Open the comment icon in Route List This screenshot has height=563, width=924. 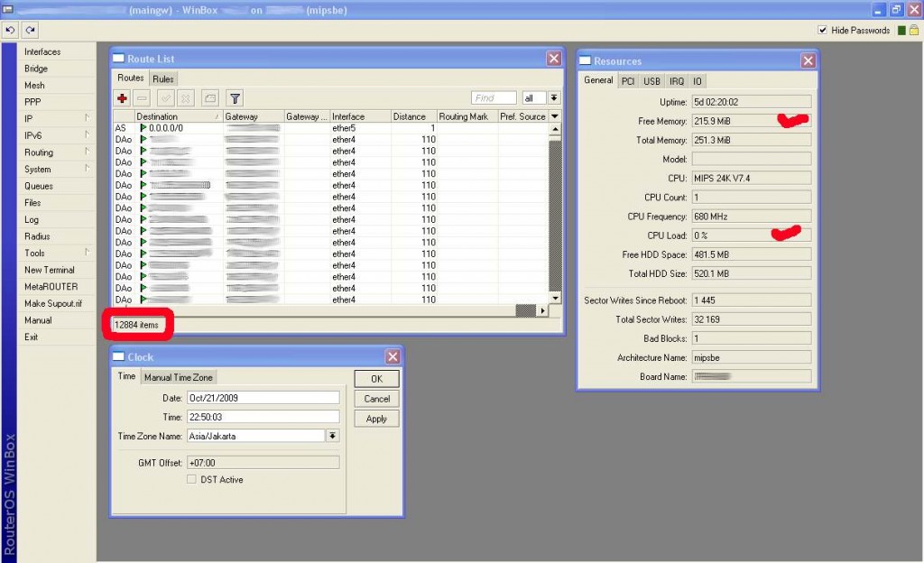coord(210,98)
